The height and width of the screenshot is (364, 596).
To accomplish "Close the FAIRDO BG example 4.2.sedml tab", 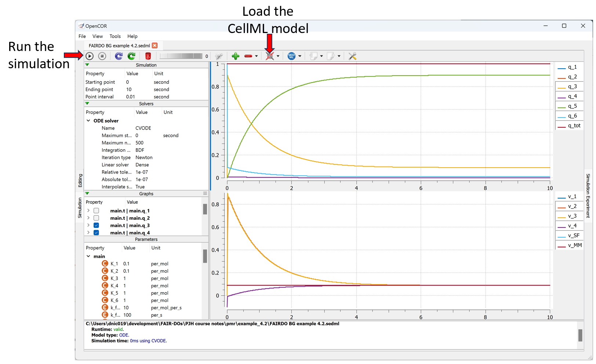I will pyautogui.click(x=155, y=45).
